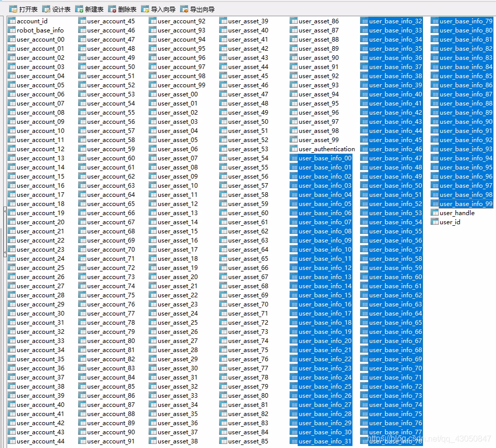The image size is (496, 448).
Task: Click the table icon of user_asset_60
Action: 223,213
